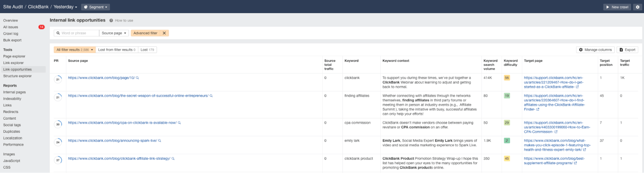Open Link explorer tool

tap(13, 63)
